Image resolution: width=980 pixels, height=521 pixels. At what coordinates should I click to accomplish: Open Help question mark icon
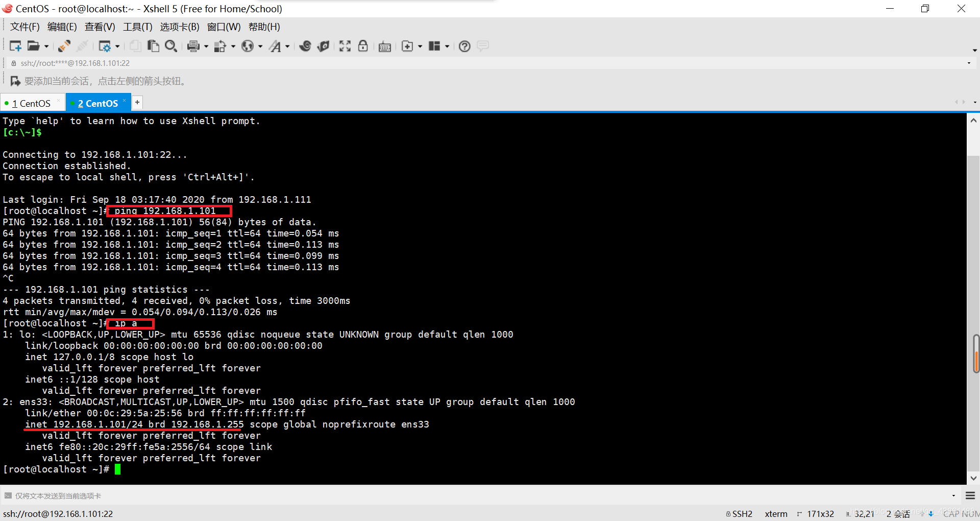point(464,46)
